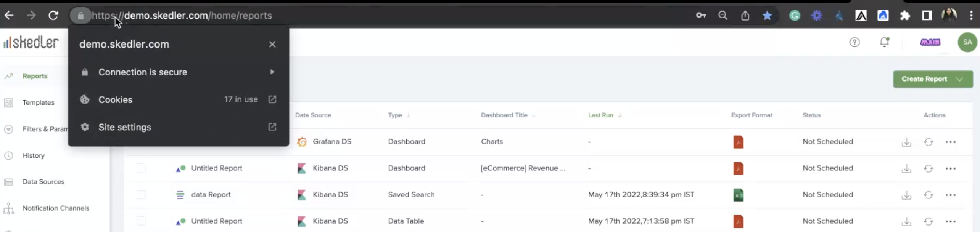Click the Saved Search type cell

pos(411,195)
